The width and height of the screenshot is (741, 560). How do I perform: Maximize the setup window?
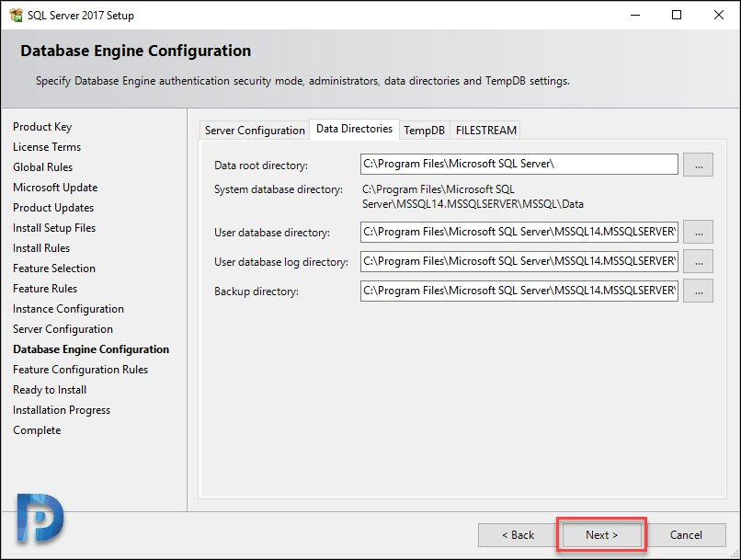click(677, 15)
